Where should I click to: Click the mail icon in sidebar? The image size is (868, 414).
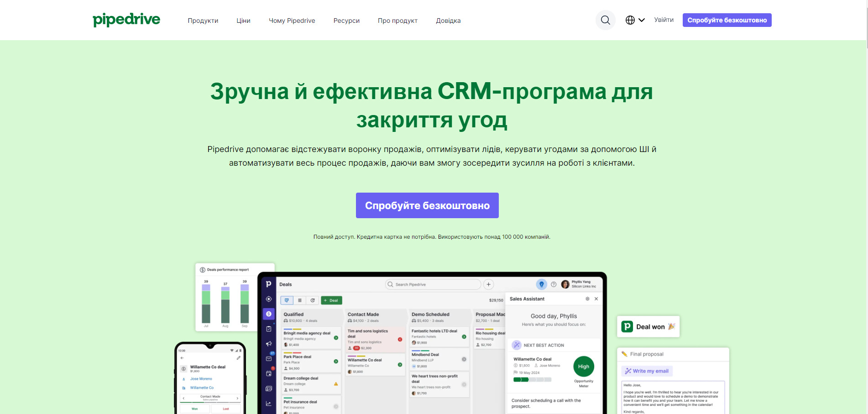click(269, 359)
